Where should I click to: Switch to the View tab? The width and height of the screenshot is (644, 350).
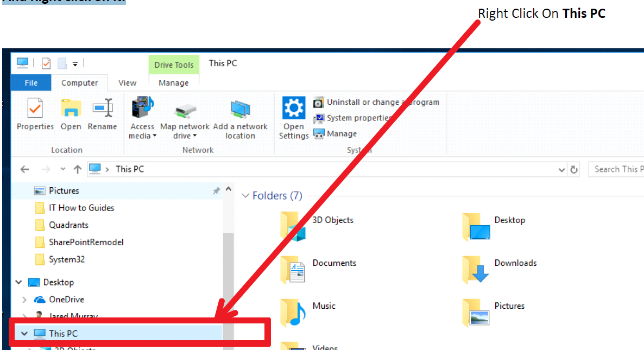point(127,82)
